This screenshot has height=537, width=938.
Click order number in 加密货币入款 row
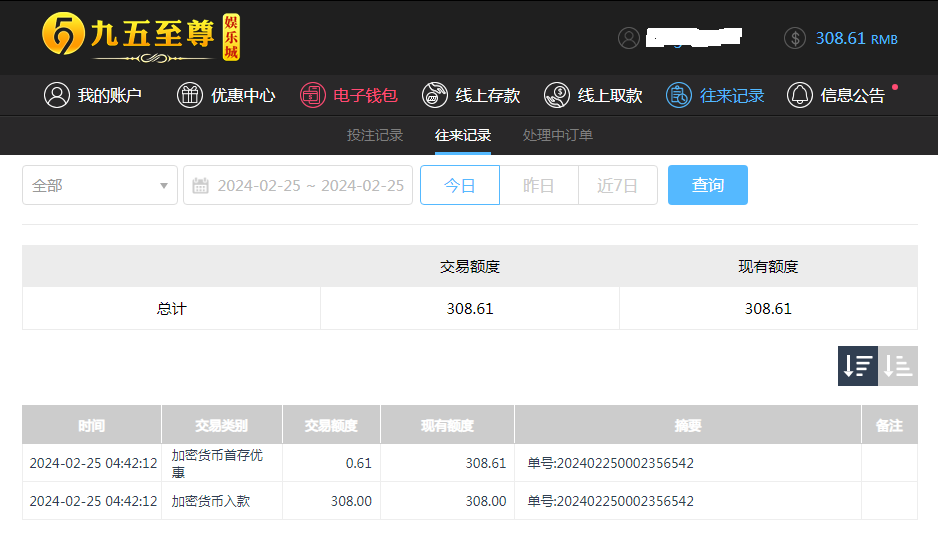610,501
